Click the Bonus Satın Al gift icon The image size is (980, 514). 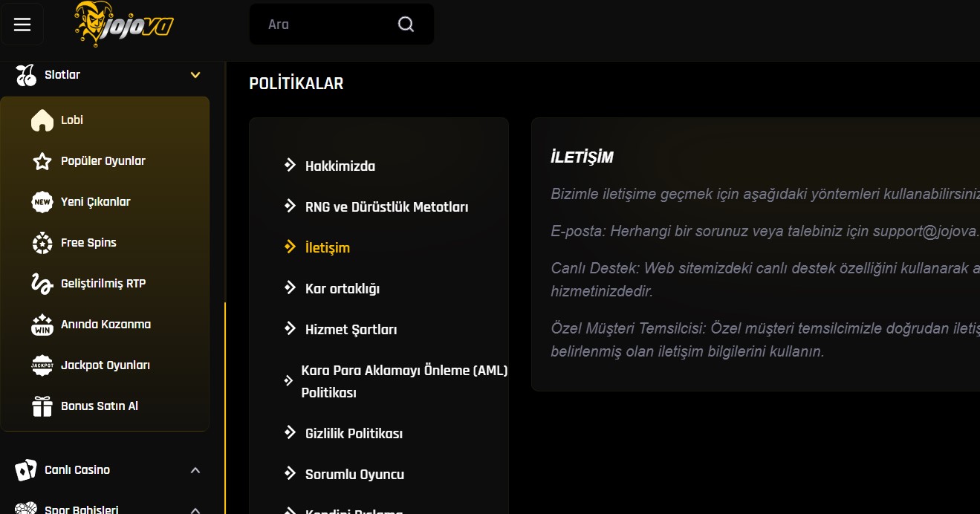(42, 406)
